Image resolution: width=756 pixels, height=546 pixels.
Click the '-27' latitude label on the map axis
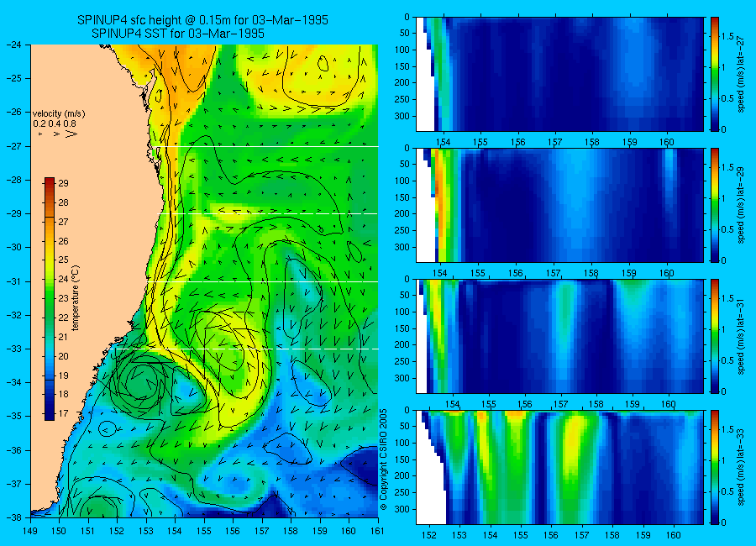[x=13, y=146]
